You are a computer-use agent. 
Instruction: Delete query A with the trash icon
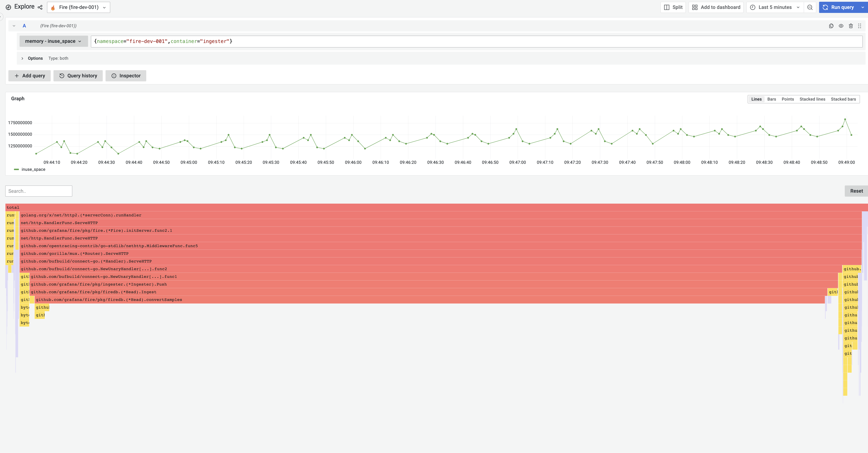851,26
